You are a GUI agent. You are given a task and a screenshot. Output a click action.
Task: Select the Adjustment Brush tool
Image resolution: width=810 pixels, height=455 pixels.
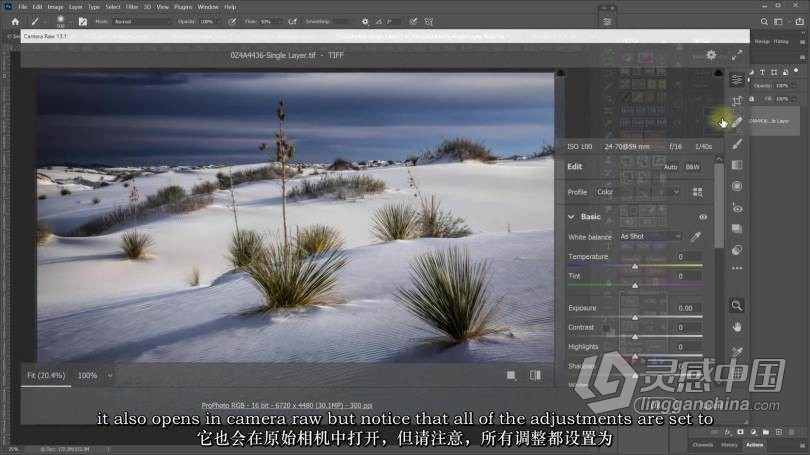(x=737, y=144)
